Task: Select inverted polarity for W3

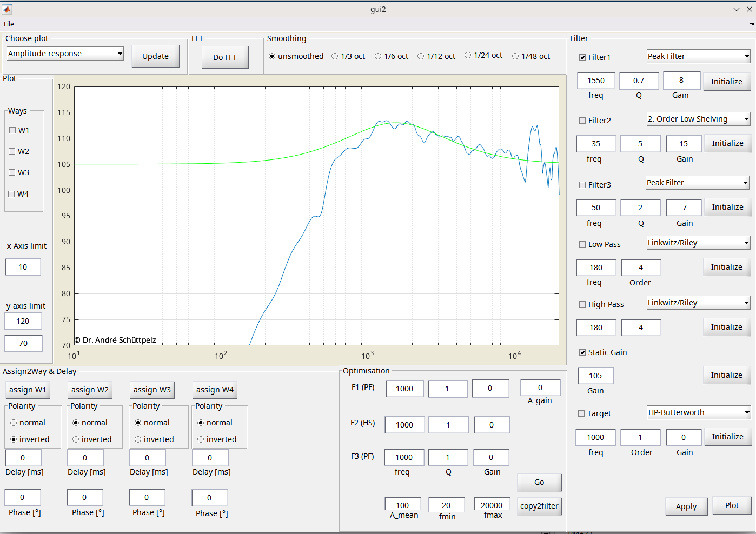Action: pos(154,439)
